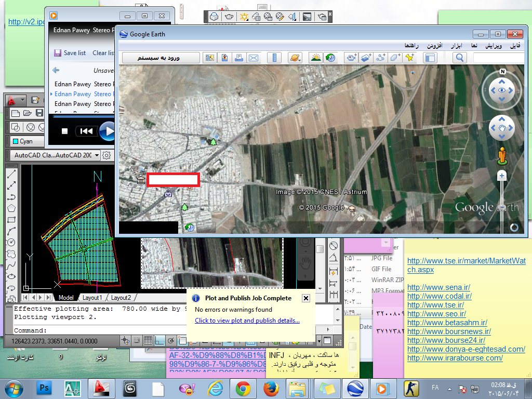
Task: Click the Google Earth search magnifier button
Action: (459, 58)
